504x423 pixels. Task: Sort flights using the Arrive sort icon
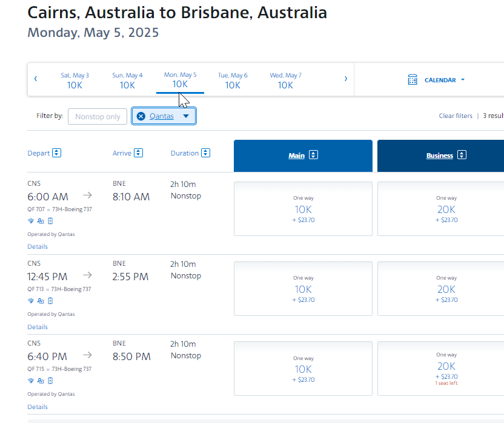tap(139, 153)
